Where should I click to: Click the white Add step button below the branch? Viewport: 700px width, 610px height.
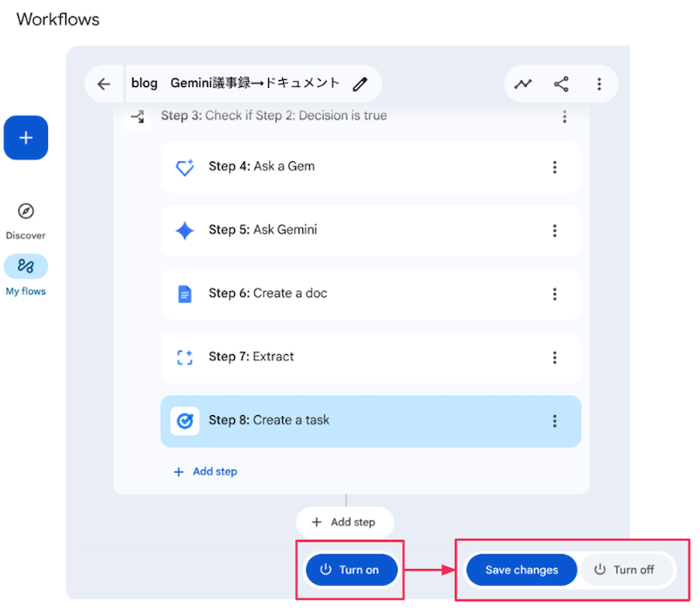345,522
